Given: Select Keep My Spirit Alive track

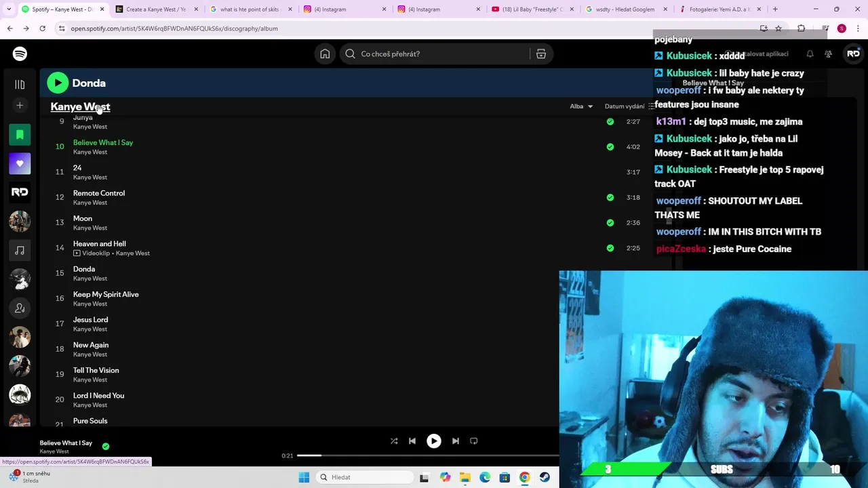Looking at the screenshot, I should 106,294.
